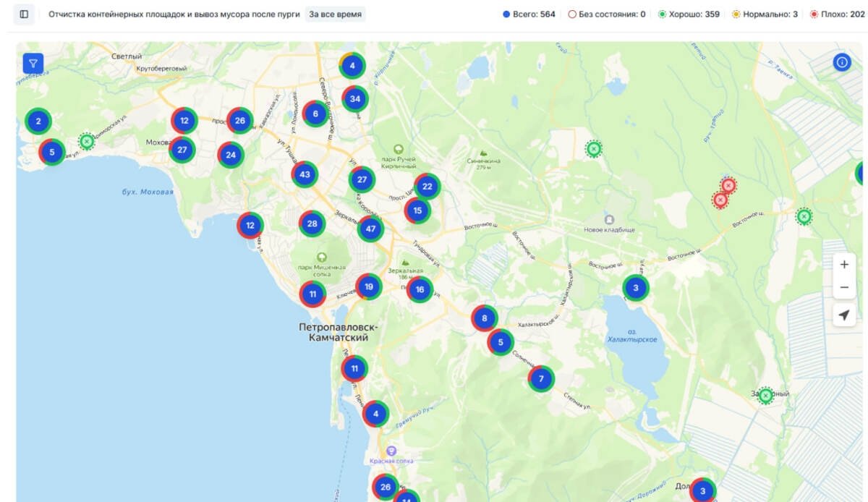This screenshot has width=868, height=502.
Task: Click the 'Новое кладбище' map label
Action: [609, 229]
